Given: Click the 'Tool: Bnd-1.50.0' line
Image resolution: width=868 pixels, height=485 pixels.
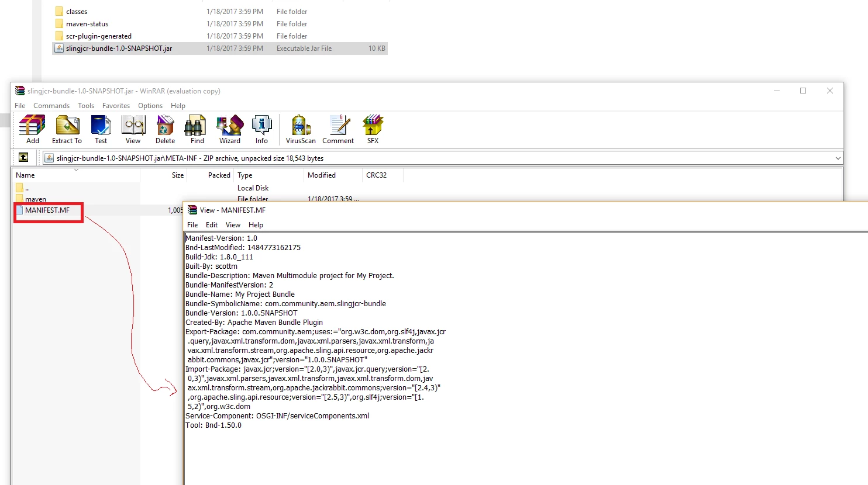Looking at the screenshot, I should pos(213,425).
